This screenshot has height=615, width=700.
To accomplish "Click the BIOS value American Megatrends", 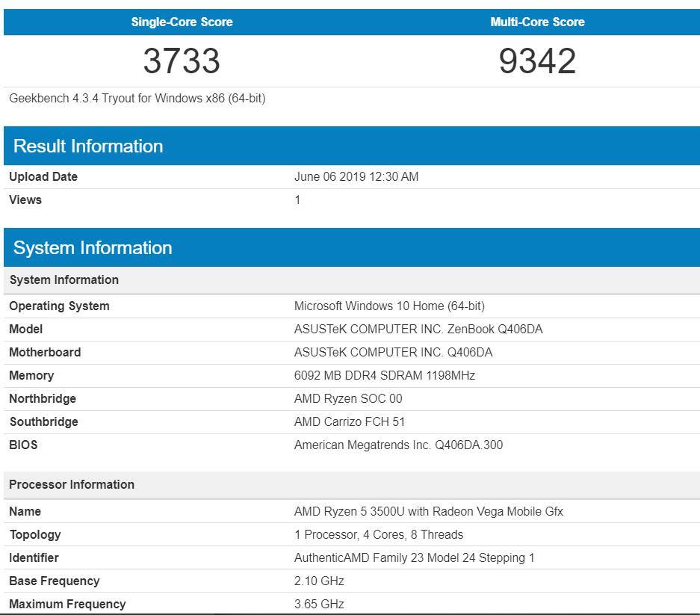I will 397,445.
